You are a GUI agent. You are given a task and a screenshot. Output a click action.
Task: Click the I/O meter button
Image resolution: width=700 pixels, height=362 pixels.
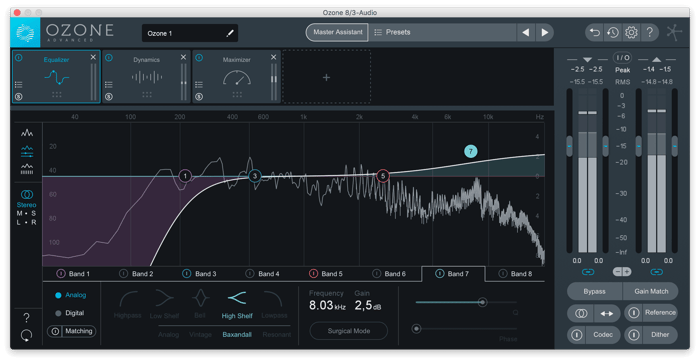coord(622,58)
